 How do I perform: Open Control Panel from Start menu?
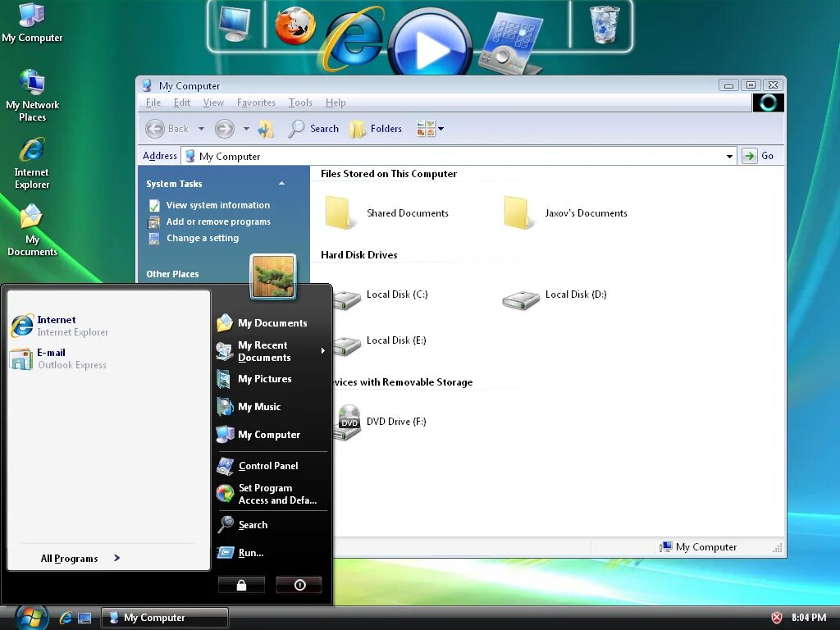(258, 466)
